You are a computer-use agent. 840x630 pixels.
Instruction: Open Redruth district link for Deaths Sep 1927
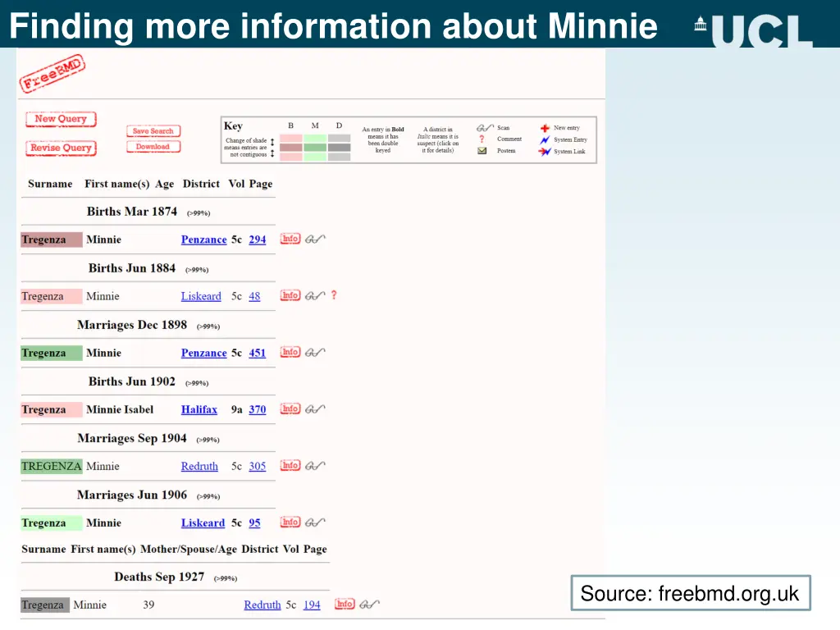pos(262,605)
